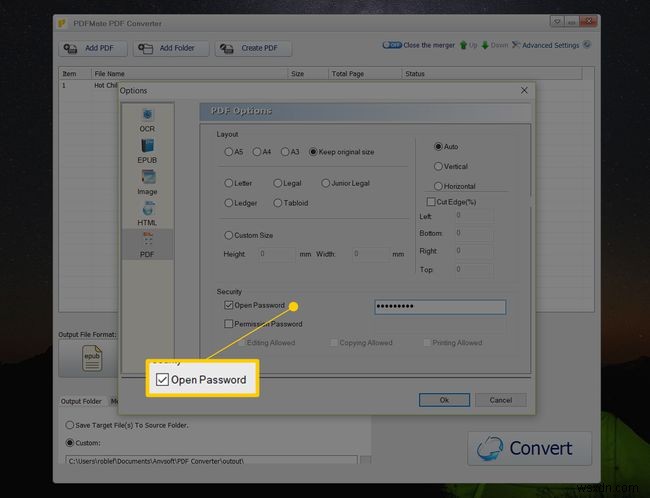Tick the Printing Allowed checkbox

pyautogui.click(x=427, y=343)
